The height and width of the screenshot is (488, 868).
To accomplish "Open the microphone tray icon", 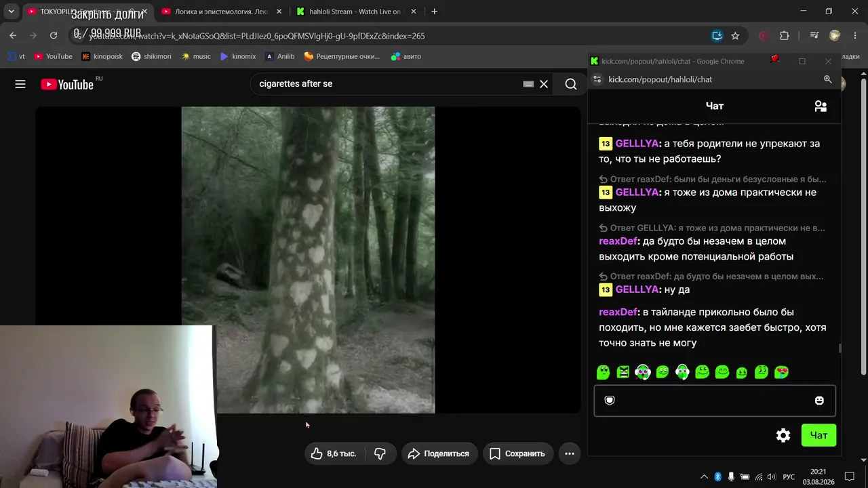I will click(731, 477).
